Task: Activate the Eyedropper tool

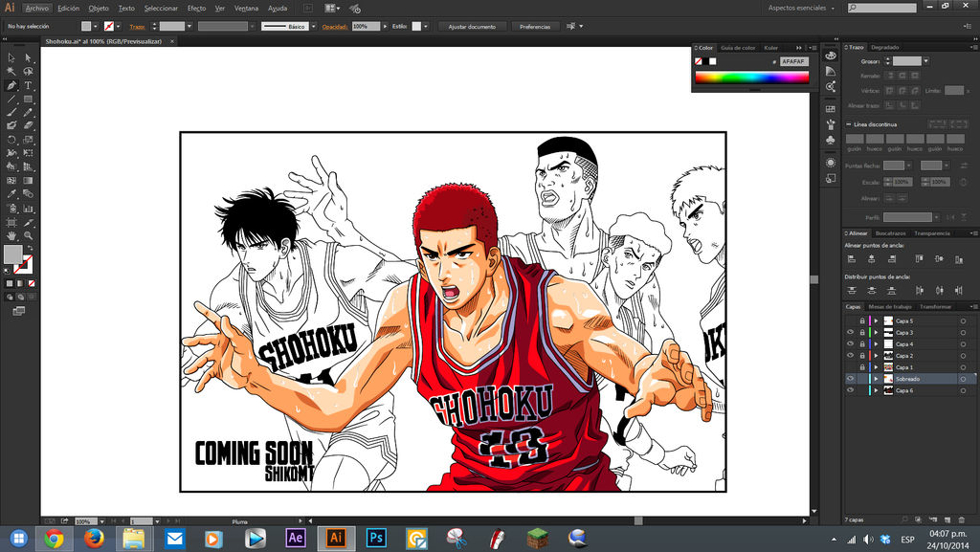Action: point(11,192)
